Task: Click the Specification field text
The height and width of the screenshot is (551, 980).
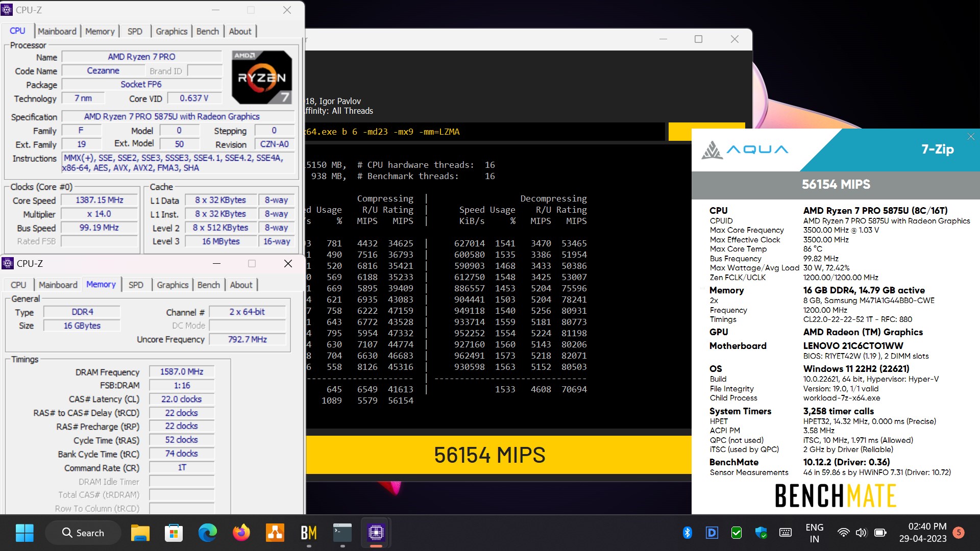Action: point(178,116)
